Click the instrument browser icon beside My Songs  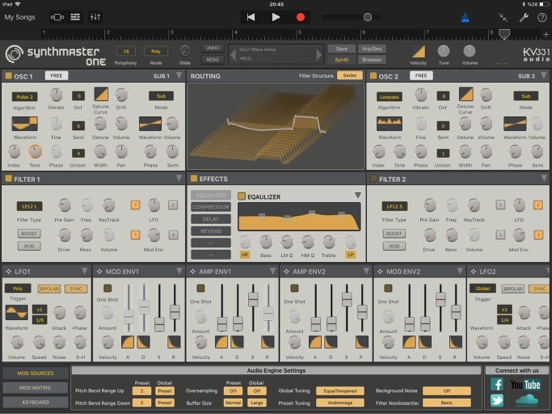[x=57, y=17]
